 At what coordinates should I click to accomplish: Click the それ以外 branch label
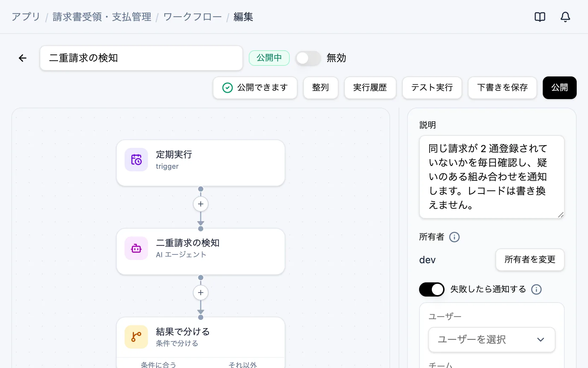243,364
